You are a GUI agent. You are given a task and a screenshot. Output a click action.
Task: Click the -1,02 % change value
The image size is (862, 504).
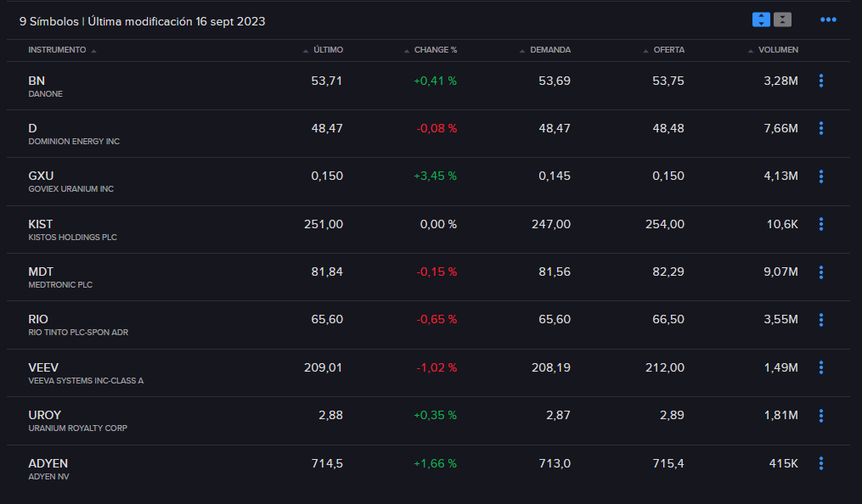coord(437,368)
